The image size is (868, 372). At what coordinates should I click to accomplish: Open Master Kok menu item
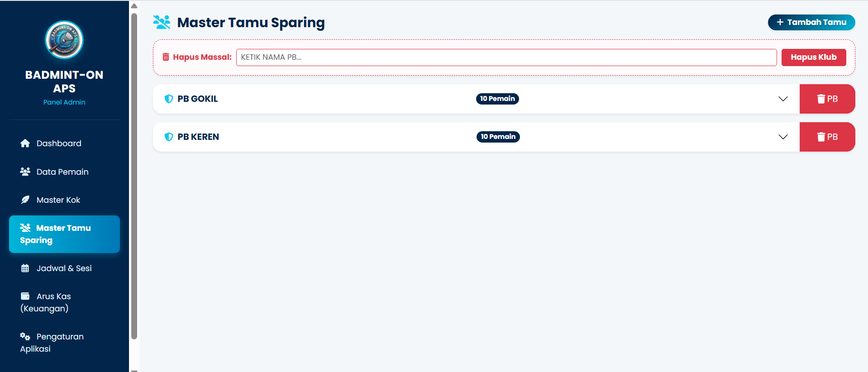[64, 200]
